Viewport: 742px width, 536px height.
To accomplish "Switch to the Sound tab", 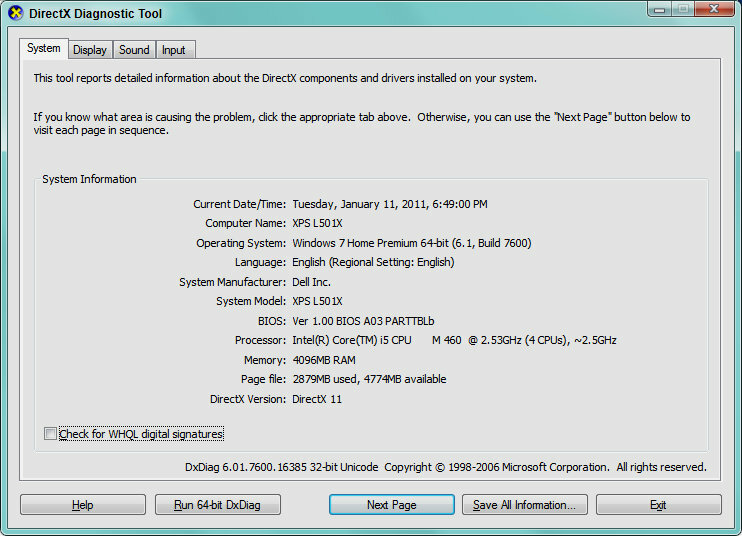I will pyautogui.click(x=134, y=50).
